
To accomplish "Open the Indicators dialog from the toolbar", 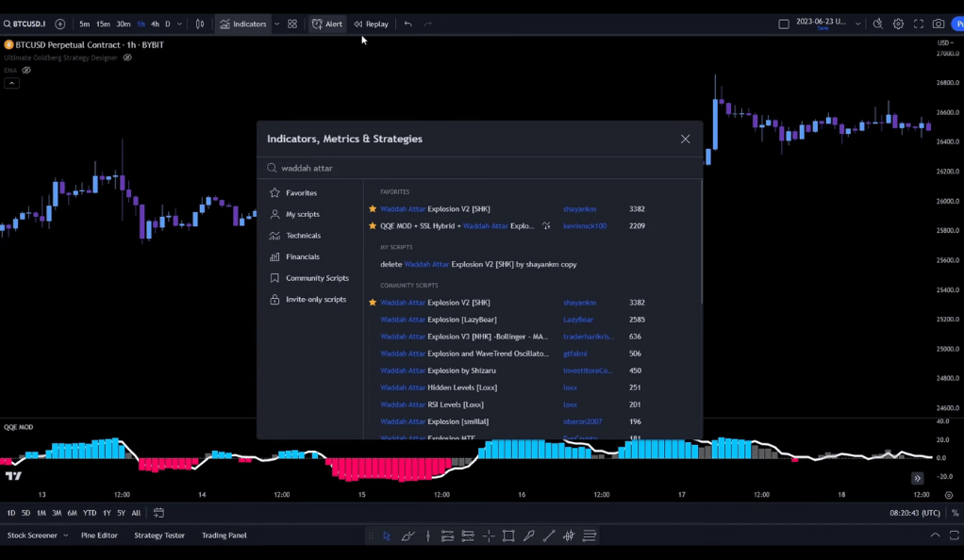I will [x=243, y=24].
